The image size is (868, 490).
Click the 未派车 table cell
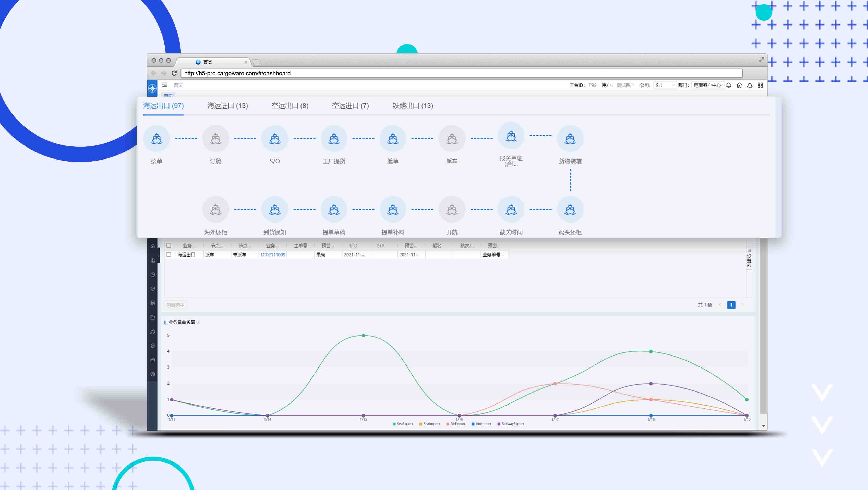pos(245,255)
